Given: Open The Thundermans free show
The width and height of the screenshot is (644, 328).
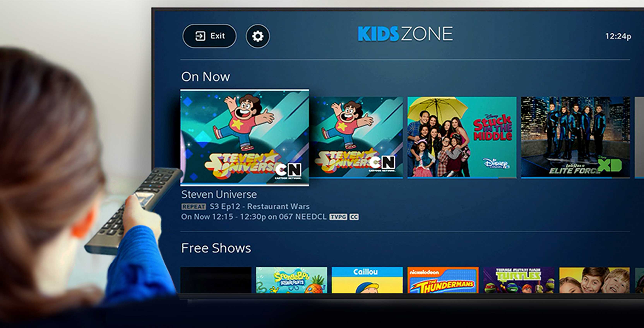Looking at the screenshot, I should pyautogui.click(x=443, y=280).
